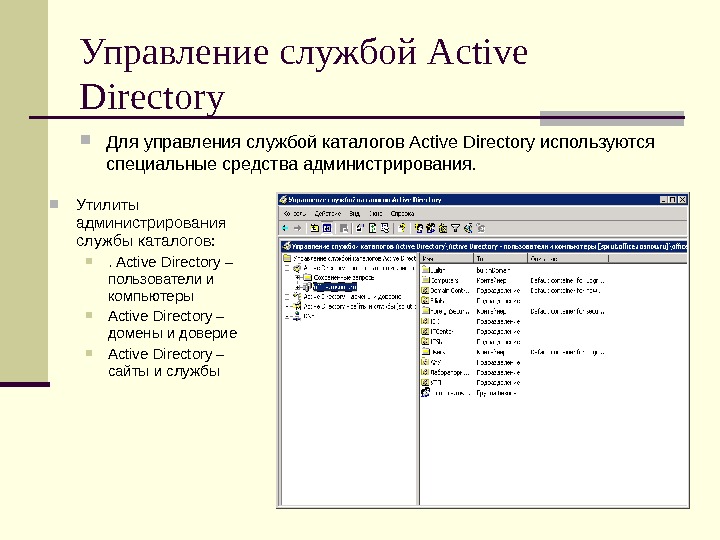Click the Create new user toolbar icon
720x540 pixels.
(x=419, y=228)
